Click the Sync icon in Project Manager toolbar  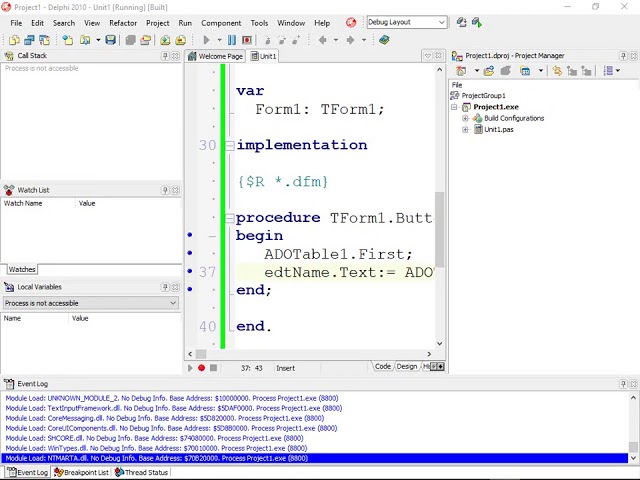tap(557, 71)
